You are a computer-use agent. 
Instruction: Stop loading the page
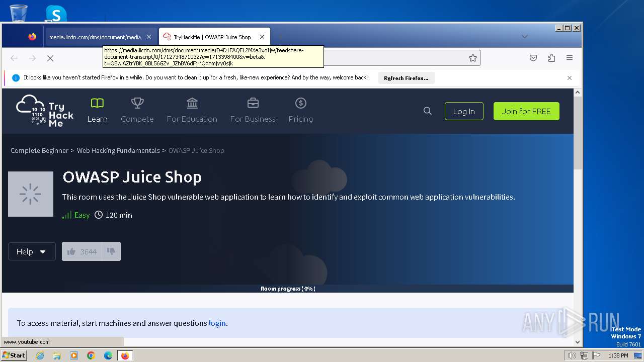[x=50, y=58]
